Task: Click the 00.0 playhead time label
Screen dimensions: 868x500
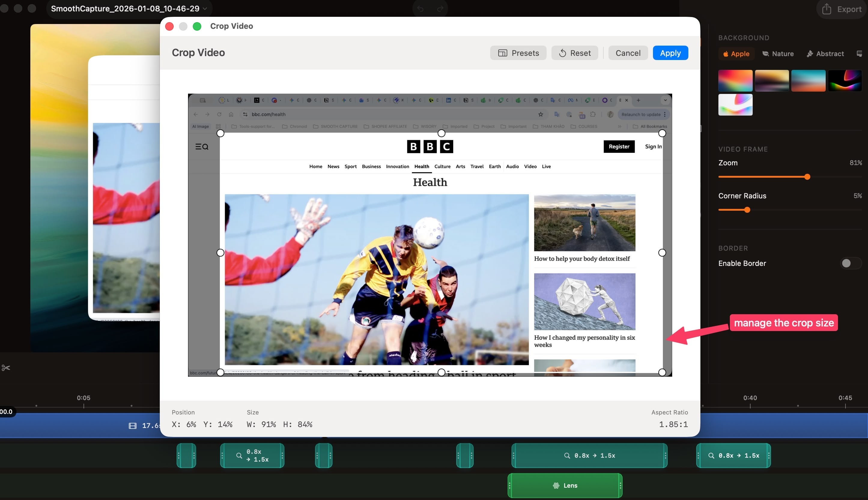Action: click(x=7, y=412)
